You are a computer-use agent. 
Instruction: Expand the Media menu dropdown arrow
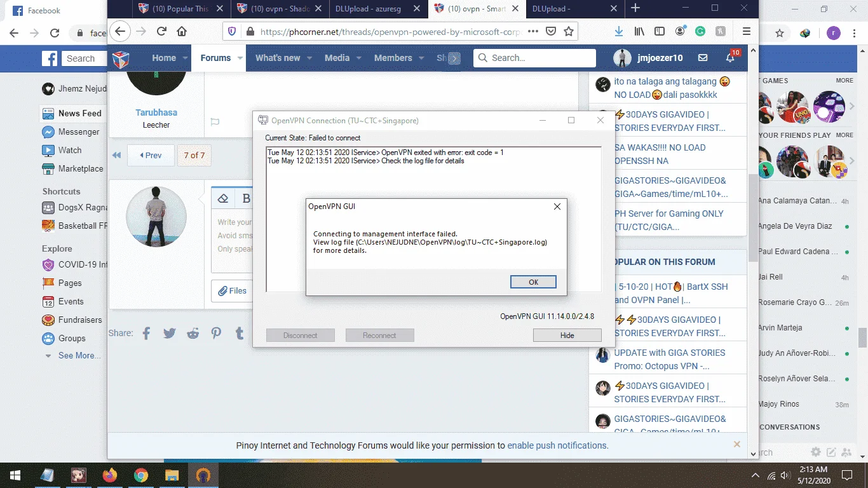(359, 58)
